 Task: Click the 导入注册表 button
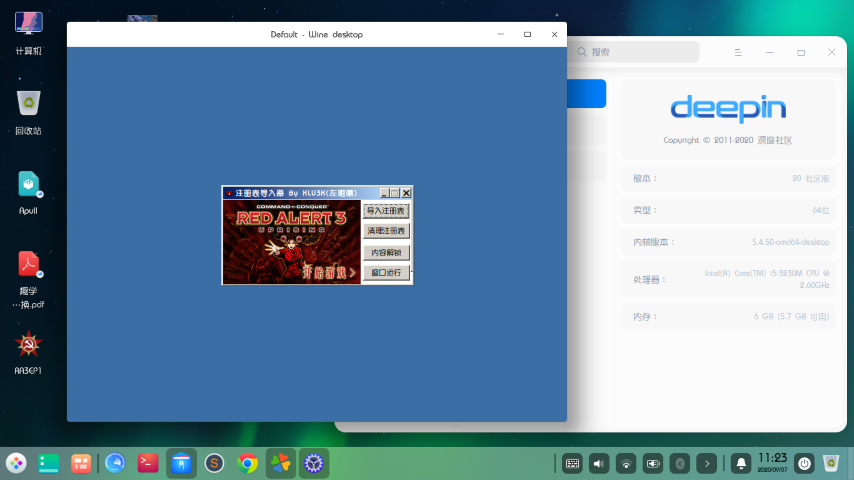pos(386,211)
